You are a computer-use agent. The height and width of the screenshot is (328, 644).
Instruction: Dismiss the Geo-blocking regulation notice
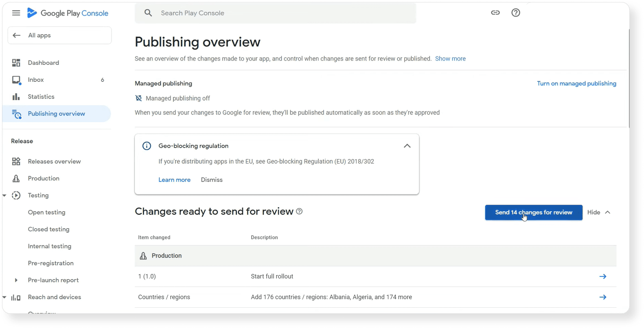pyautogui.click(x=212, y=180)
